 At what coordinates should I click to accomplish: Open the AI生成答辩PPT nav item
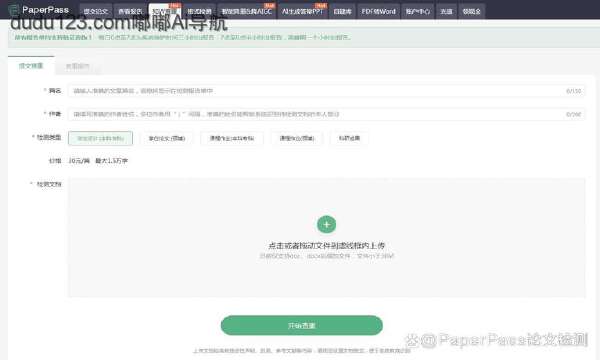(x=302, y=11)
